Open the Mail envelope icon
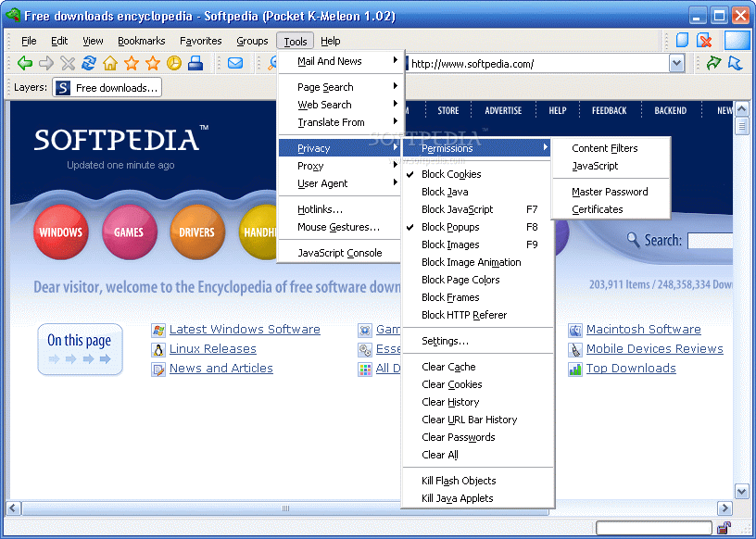Viewport: 756px width, 539px height. click(235, 63)
